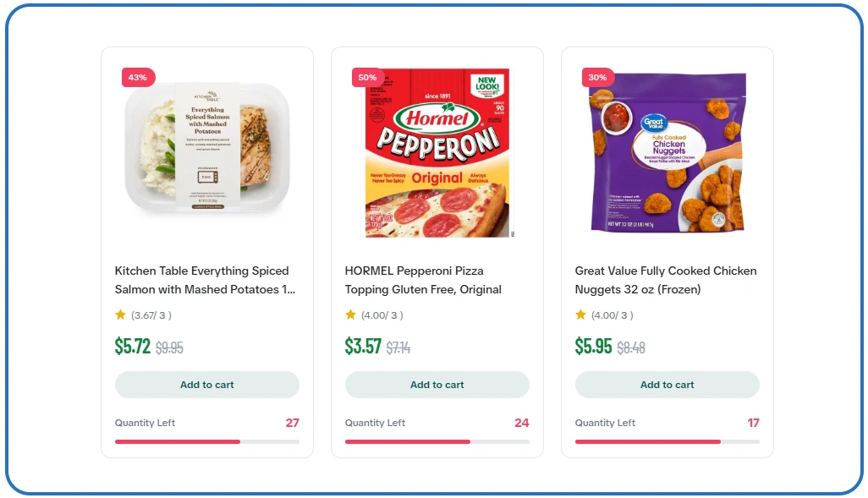Viewport: 868px width, 498px height.
Task: Click the 30% badge on Chicken Nuggets
Action: (x=597, y=77)
